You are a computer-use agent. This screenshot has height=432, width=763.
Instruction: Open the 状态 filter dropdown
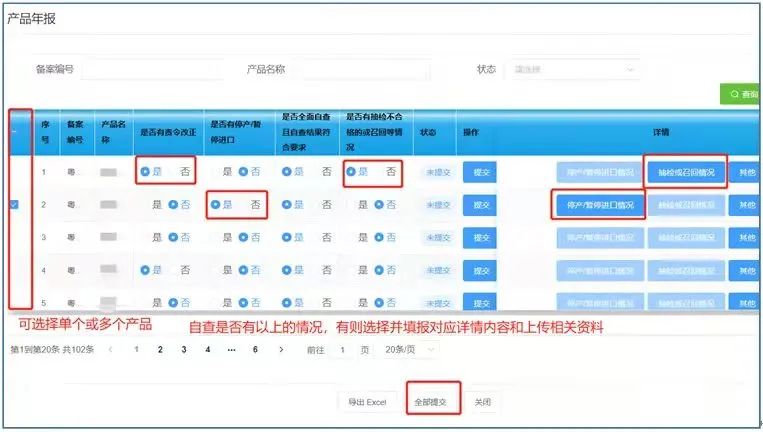(573, 70)
